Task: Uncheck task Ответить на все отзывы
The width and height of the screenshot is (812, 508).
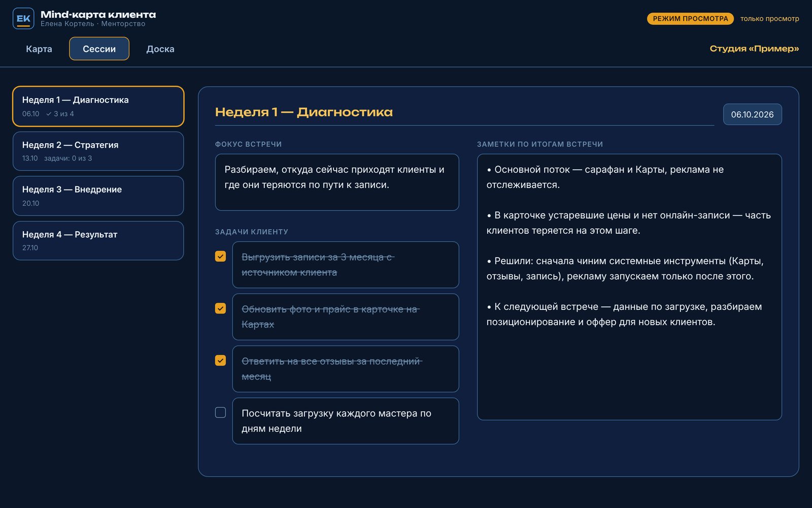Action: [220, 361]
